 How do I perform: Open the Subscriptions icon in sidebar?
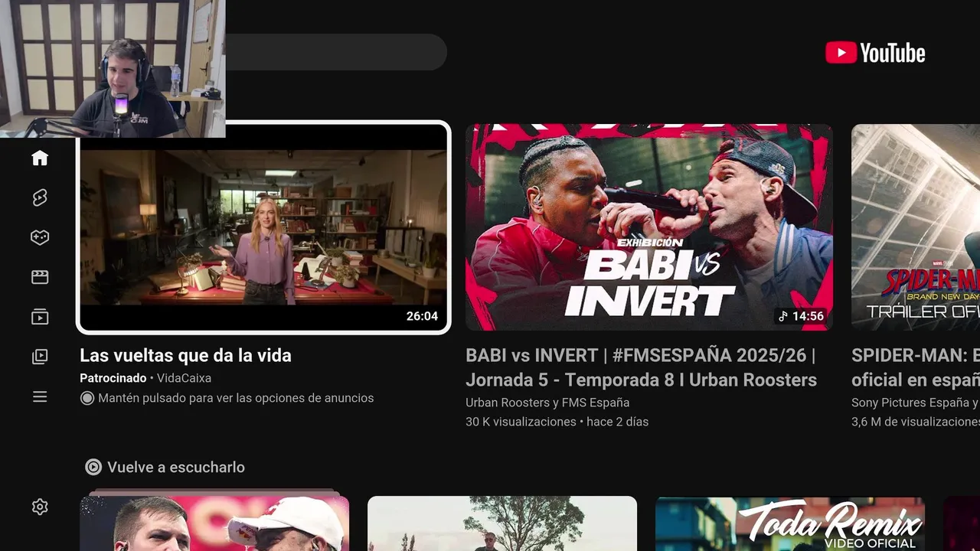40,317
